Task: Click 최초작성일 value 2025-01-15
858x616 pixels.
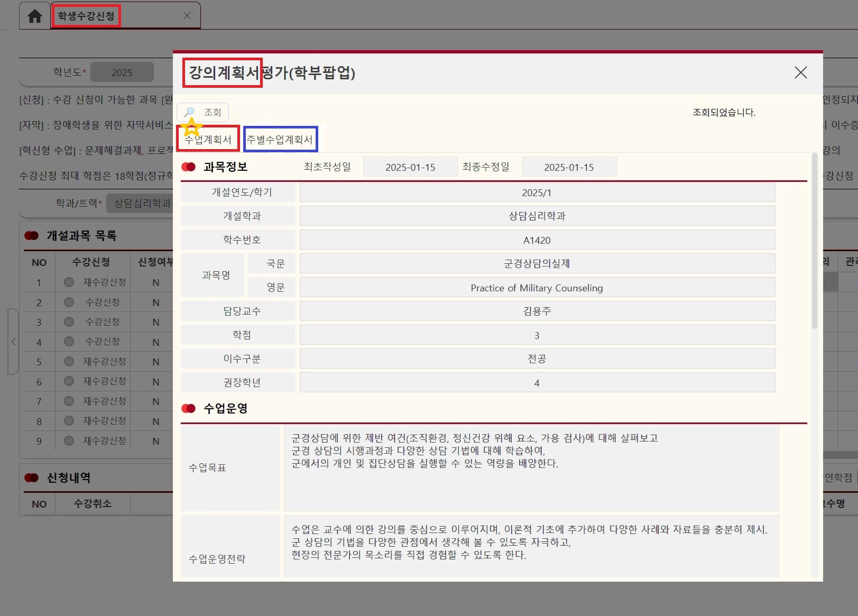Action: pos(410,167)
